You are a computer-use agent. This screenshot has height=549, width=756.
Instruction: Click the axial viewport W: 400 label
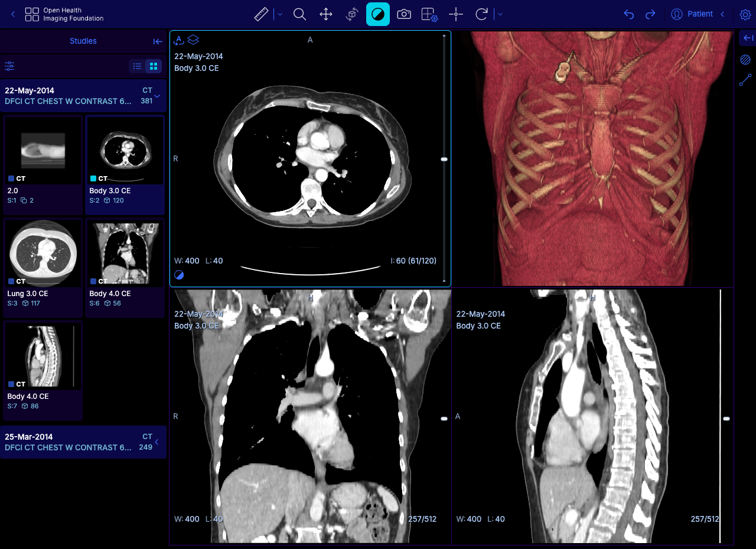click(x=187, y=261)
